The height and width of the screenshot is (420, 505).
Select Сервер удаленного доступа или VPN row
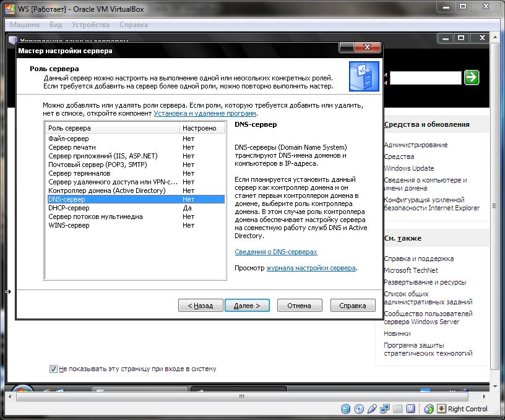coord(136,182)
